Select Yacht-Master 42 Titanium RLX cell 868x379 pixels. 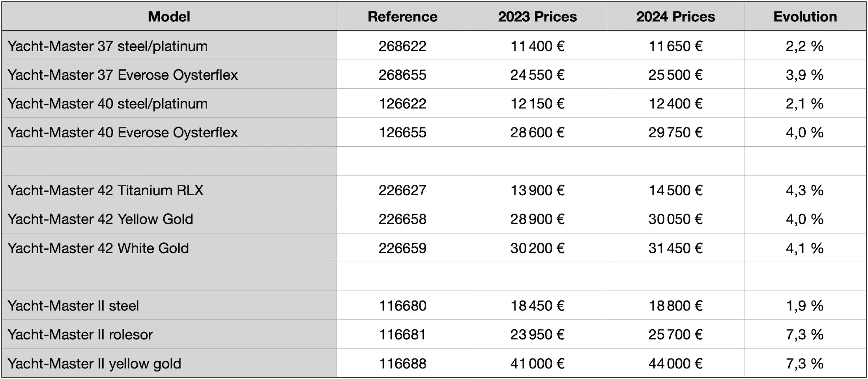click(x=106, y=190)
